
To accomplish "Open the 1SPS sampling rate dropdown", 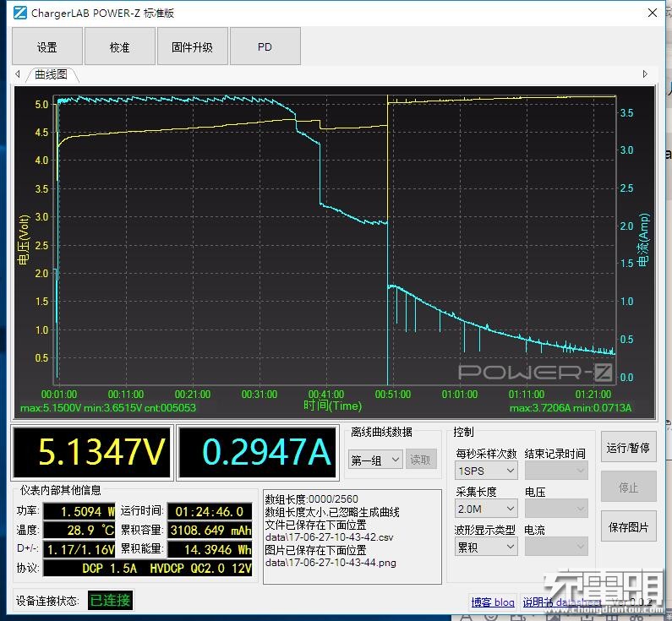I will (485, 471).
